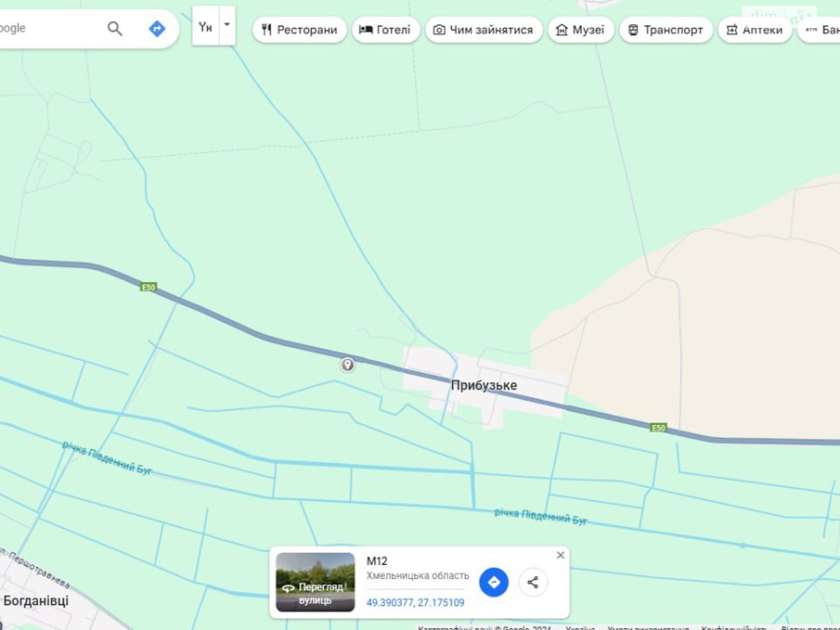Click the Банкомати chip at the edge

[819, 30]
